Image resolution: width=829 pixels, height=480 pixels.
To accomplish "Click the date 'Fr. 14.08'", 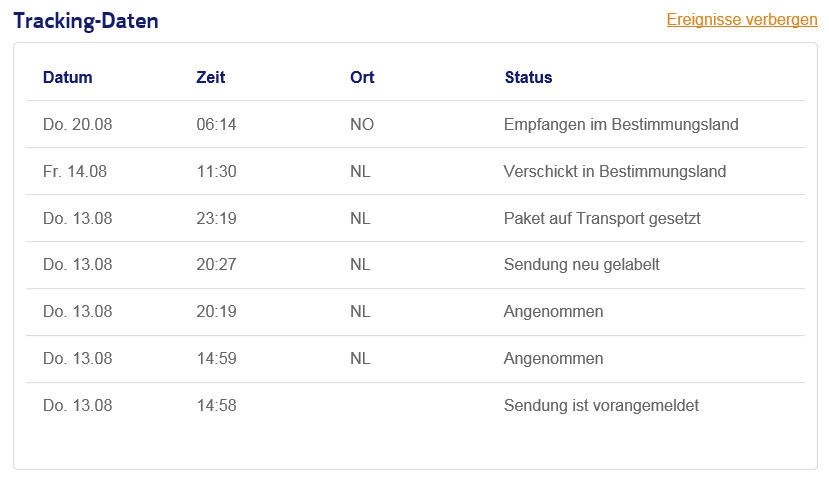I will point(75,172).
